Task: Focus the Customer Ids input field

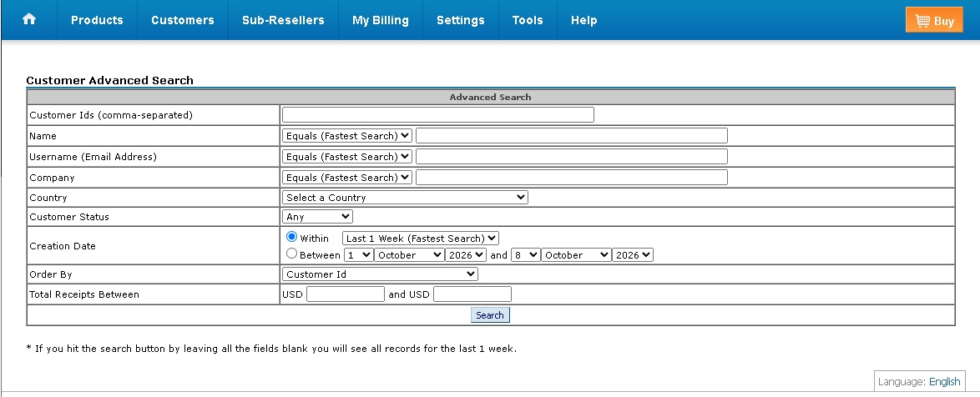Action: click(438, 115)
